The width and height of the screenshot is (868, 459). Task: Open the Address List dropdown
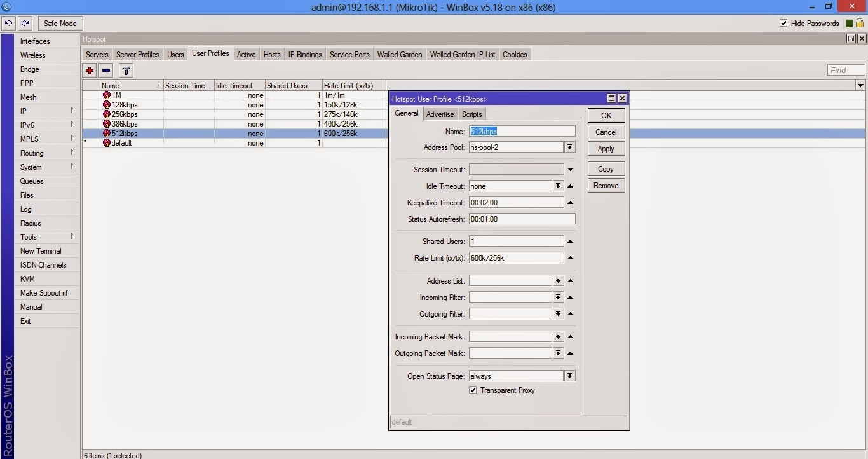point(558,281)
